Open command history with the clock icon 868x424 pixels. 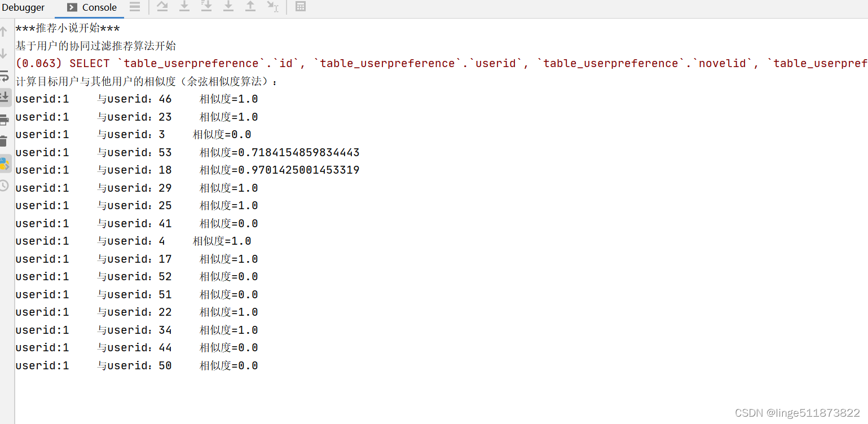[4, 185]
